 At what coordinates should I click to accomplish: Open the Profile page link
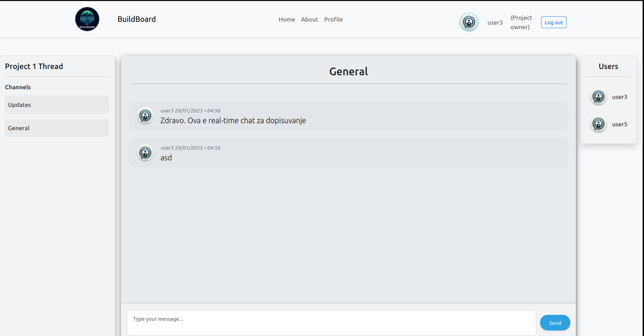tap(333, 20)
